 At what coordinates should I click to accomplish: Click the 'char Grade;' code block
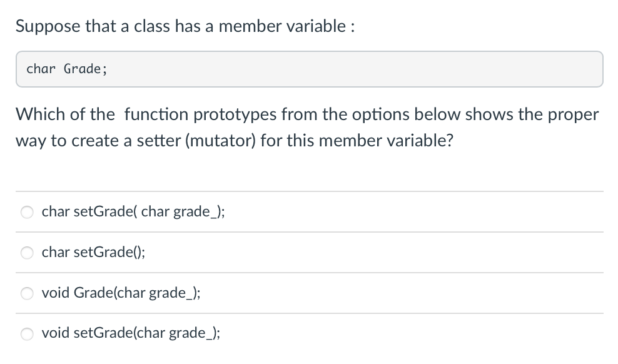309,69
